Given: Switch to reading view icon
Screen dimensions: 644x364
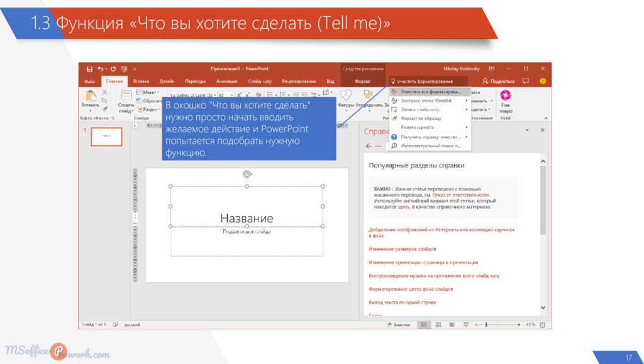Looking at the screenshot, I should (x=452, y=324).
